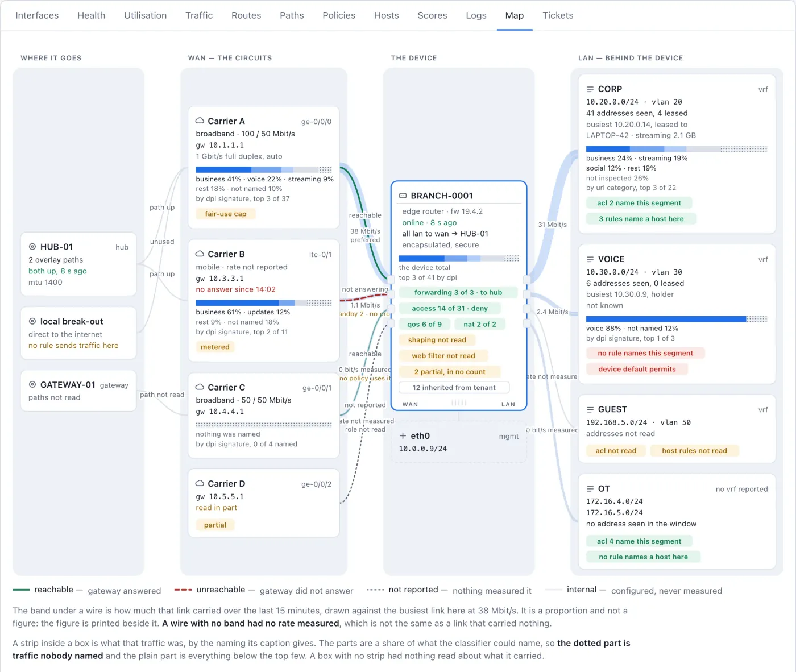Click the OT segment lines icon
This screenshot has height=672, width=796.
pyautogui.click(x=590, y=489)
